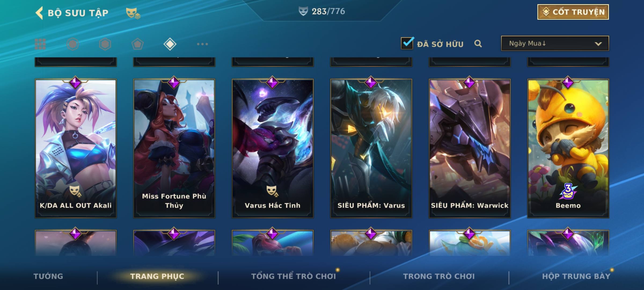Open the gold mask collection icon

[x=133, y=13]
